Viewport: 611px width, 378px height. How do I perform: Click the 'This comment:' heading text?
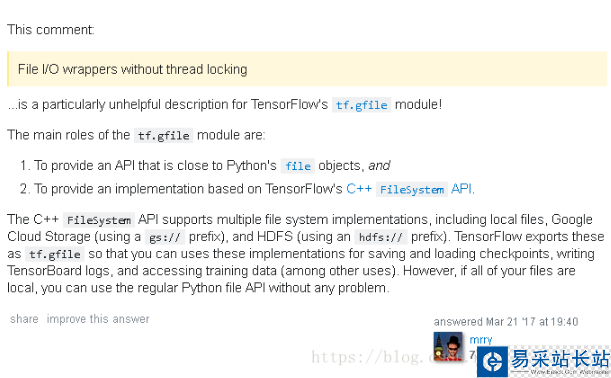pyautogui.click(x=51, y=30)
